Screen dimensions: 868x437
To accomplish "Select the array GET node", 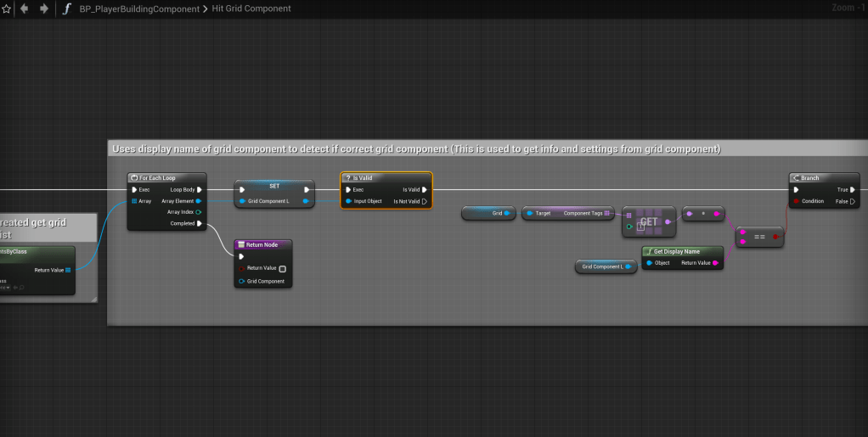I will point(649,221).
